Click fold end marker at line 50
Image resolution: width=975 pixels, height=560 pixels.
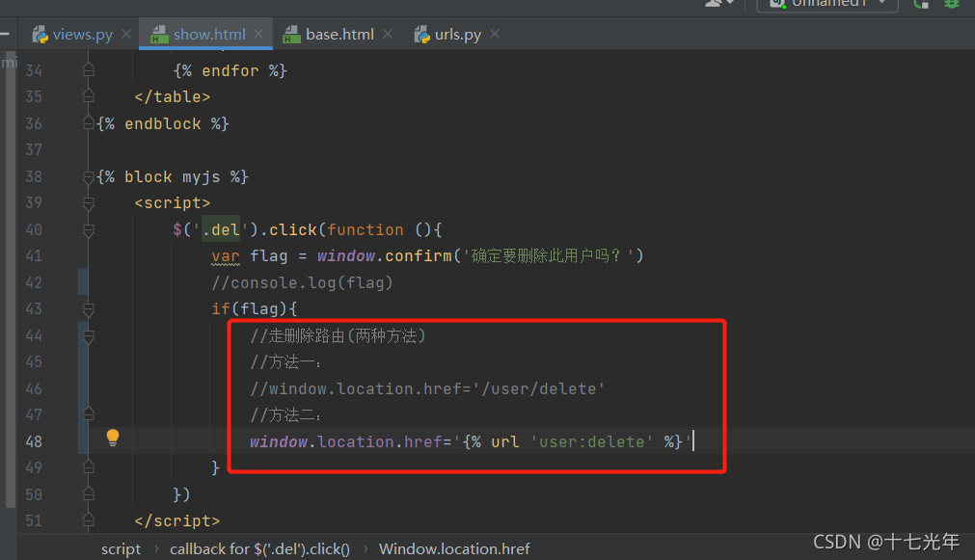coord(89,494)
